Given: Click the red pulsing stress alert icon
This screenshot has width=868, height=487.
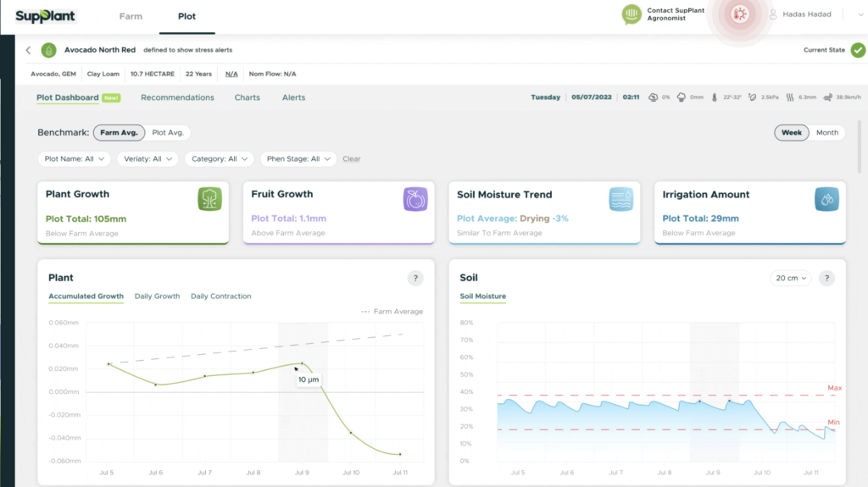Looking at the screenshot, I should [740, 14].
